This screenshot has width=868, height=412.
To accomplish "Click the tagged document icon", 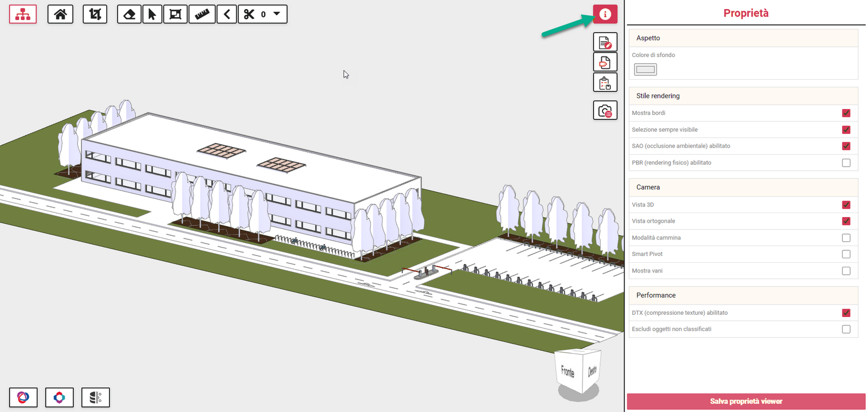I will (605, 62).
